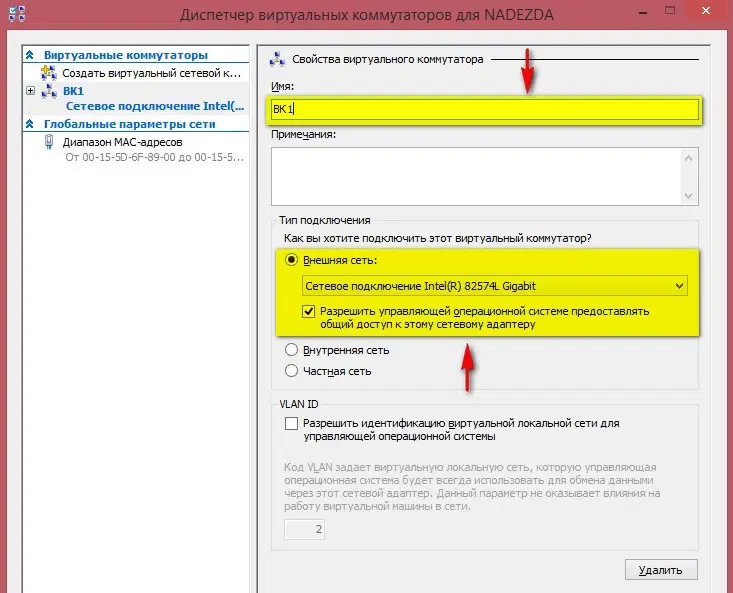Screen dimensions: 733x593
Task: Click the ВК1 switch icon in tree
Action: point(49,91)
